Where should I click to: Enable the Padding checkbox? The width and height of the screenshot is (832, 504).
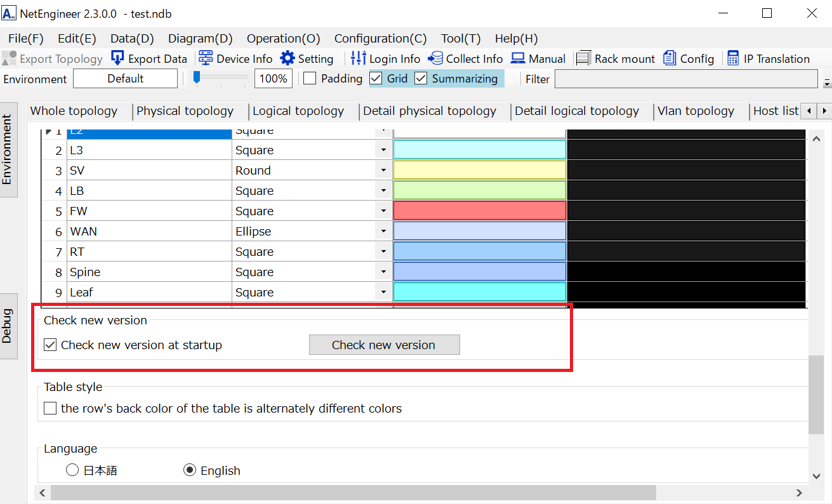(x=310, y=79)
